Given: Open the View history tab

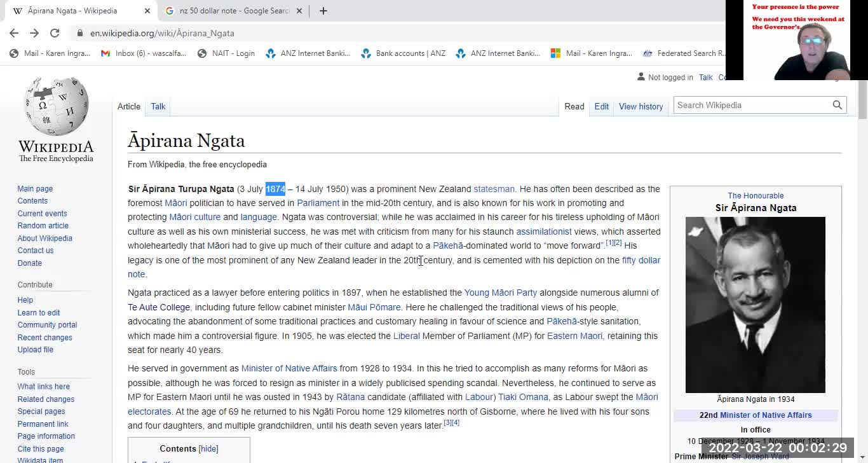Looking at the screenshot, I should coord(641,106).
